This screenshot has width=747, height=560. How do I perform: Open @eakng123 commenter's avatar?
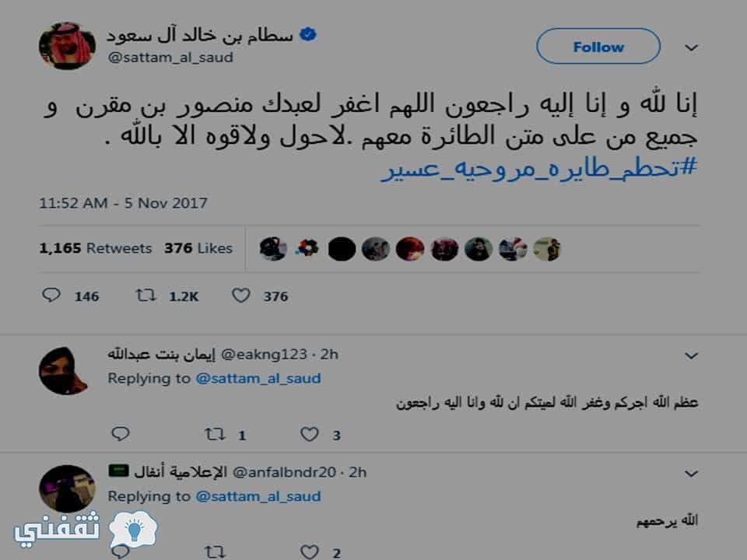(63, 371)
